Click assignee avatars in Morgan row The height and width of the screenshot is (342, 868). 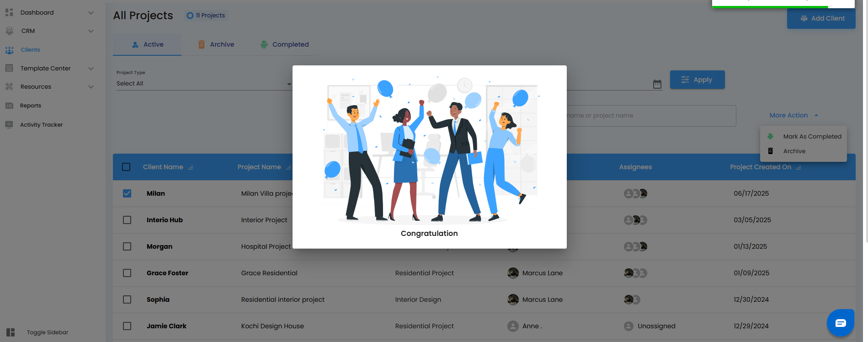(x=636, y=246)
